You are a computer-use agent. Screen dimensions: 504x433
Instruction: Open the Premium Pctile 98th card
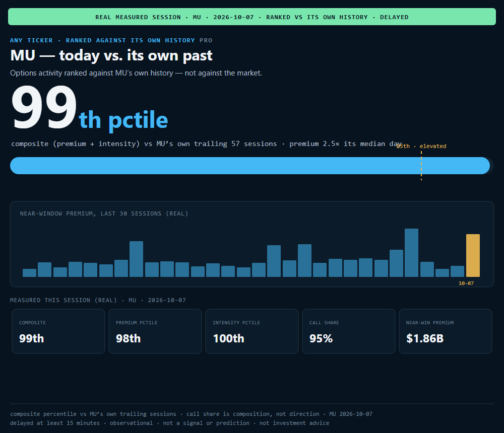155,331
